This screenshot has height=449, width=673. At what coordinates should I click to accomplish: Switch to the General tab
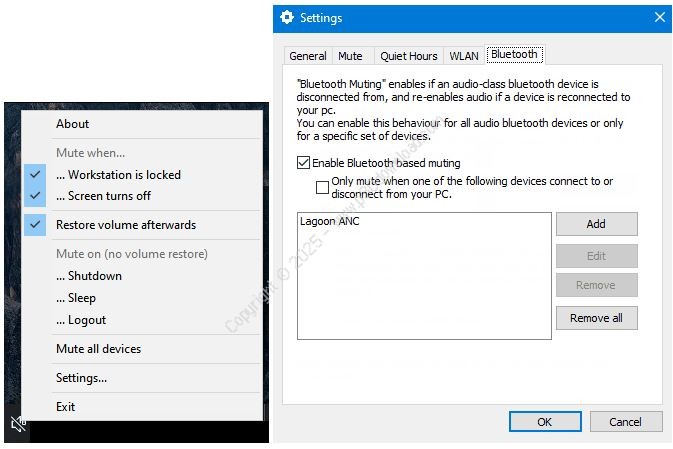(308, 56)
